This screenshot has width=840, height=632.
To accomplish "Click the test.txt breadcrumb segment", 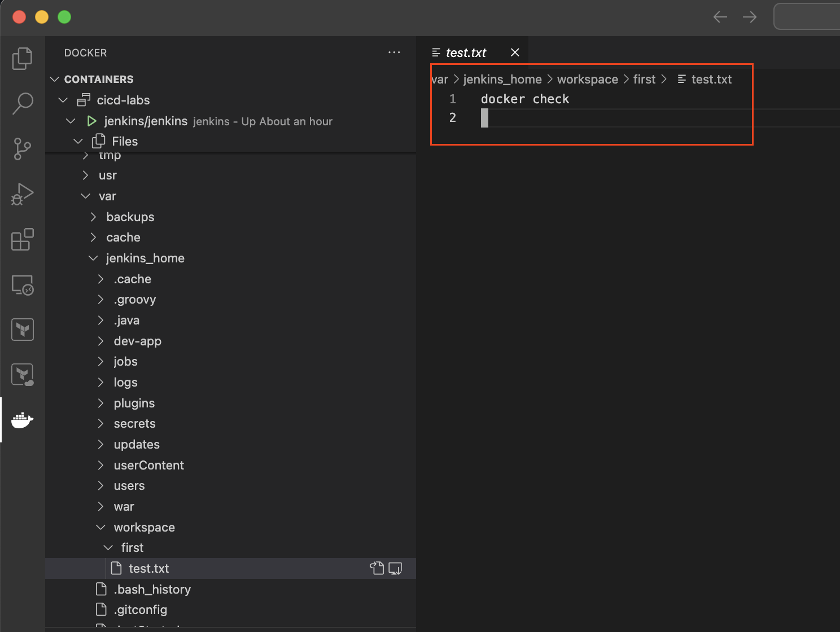I will point(711,80).
